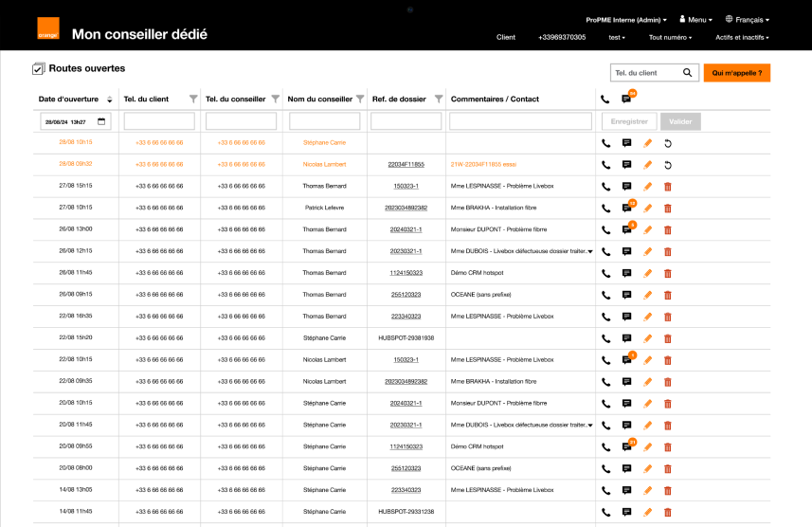Edit the 27/08 10h15 route
The image size is (812, 527).
click(x=647, y=209)
